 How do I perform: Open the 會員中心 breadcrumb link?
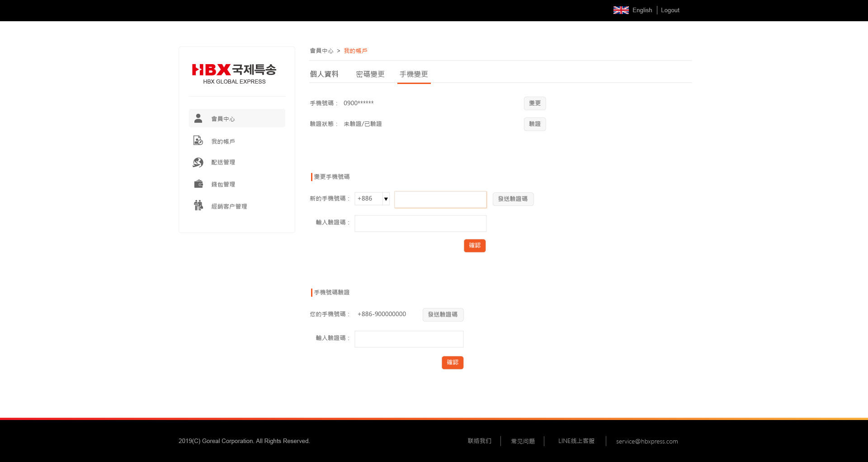[x=321, y=51]
